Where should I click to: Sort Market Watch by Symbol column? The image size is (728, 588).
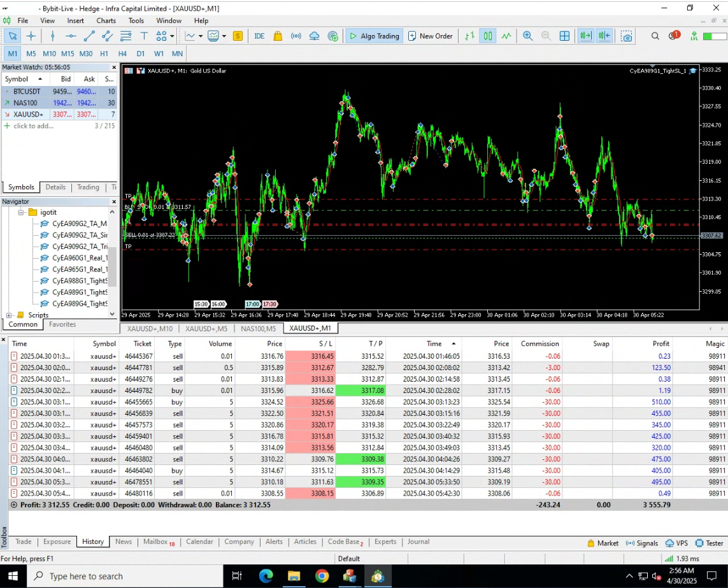(x=24, y=80)
